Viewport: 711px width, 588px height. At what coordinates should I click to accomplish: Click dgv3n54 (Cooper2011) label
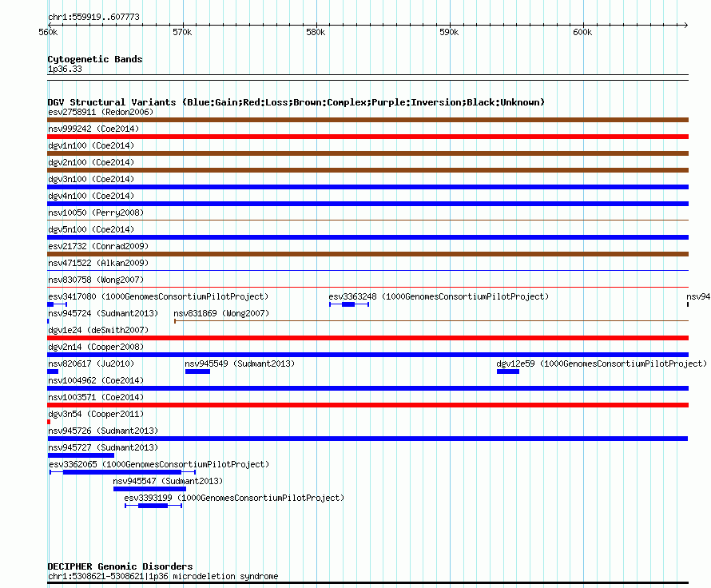point(96,414)
